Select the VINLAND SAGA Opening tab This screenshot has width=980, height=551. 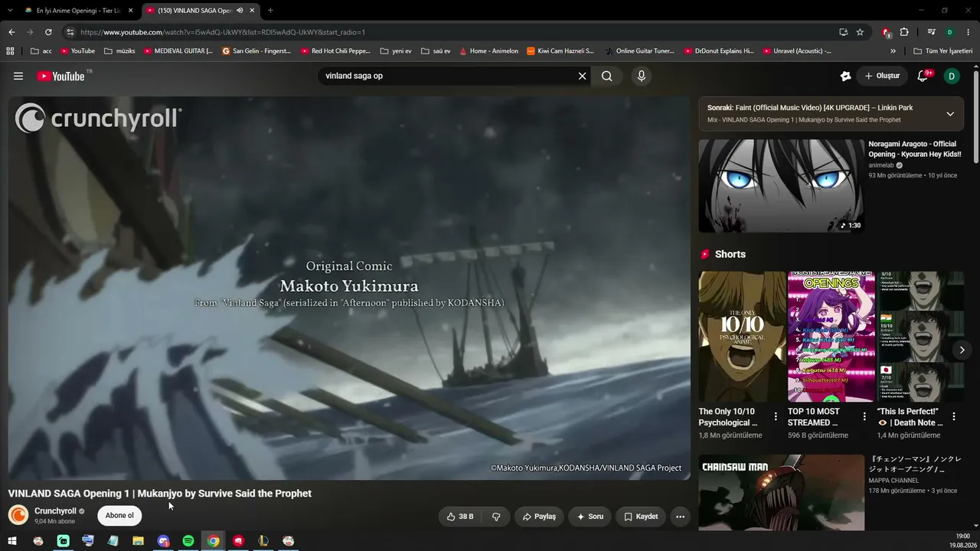pos(201,11)
